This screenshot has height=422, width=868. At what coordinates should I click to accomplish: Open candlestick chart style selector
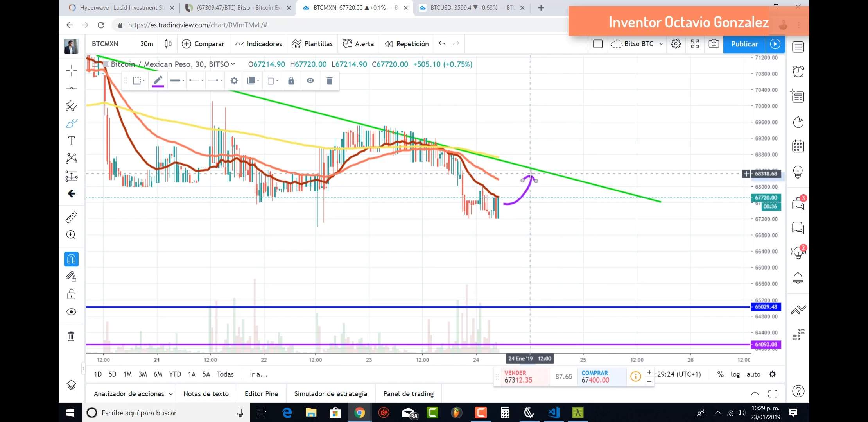168,44
